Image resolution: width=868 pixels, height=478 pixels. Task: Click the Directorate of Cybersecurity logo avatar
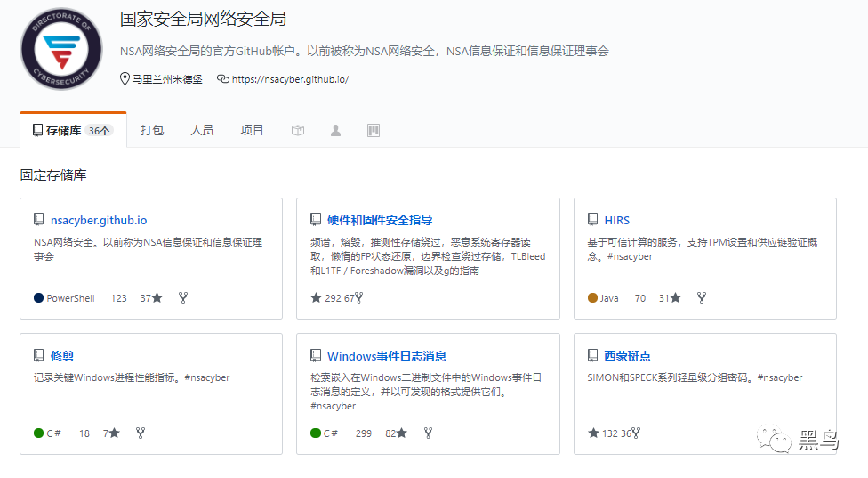61,49
